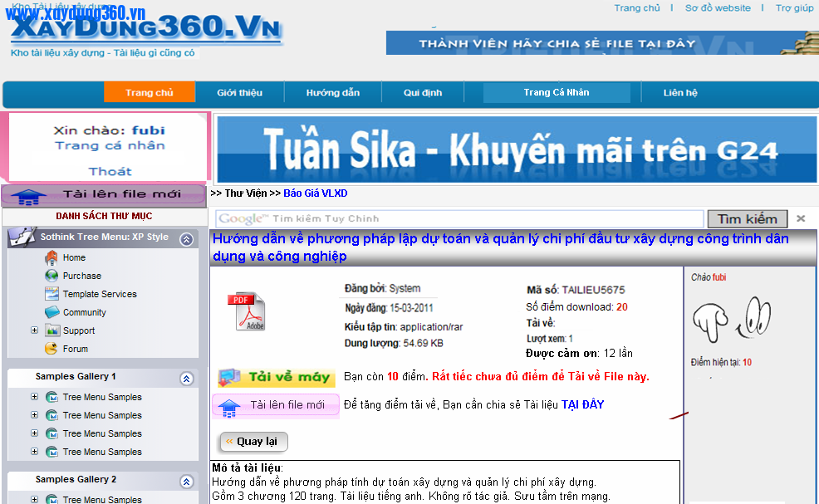Click the DANH SÁCH THƯ MỤC heading

[x=104, y=216]
